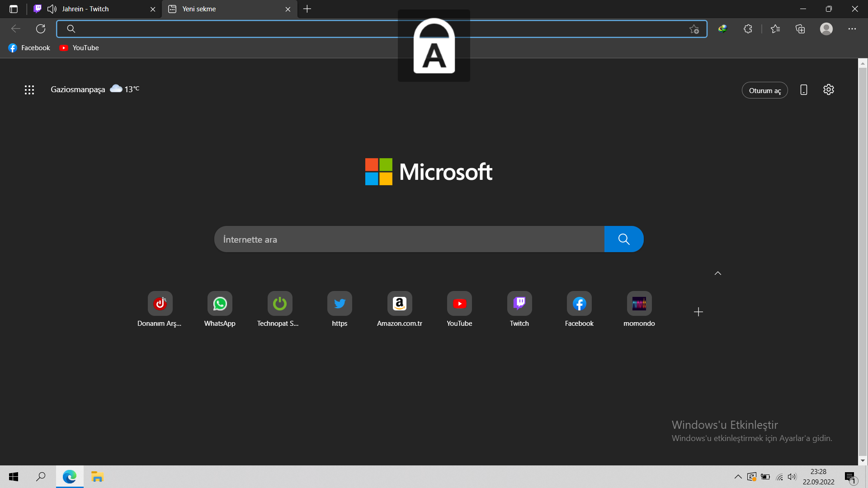This screenshot has width=868, height=488.
Task: Toggle vertical tabs action menu icon
Action: pyautogui.click(x=14, y=9)
